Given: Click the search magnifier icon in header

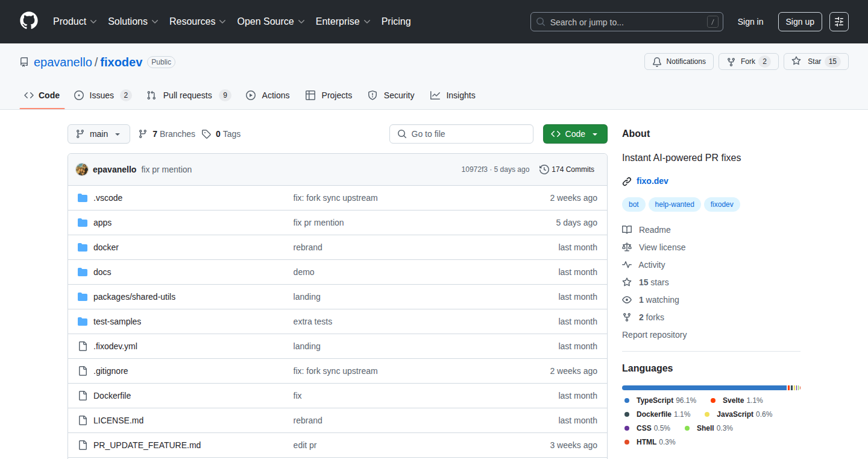Looking at the screenshot, I should (x=541, y=22).
